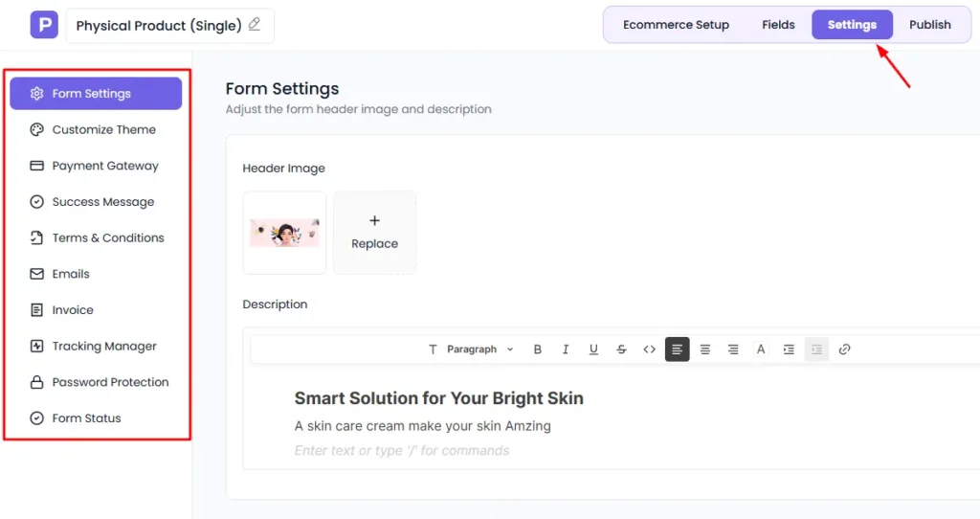The height and width of the screenshot is (519, 980).
Task: Decrease indent in editor toolbar
Action: (816, 350)
